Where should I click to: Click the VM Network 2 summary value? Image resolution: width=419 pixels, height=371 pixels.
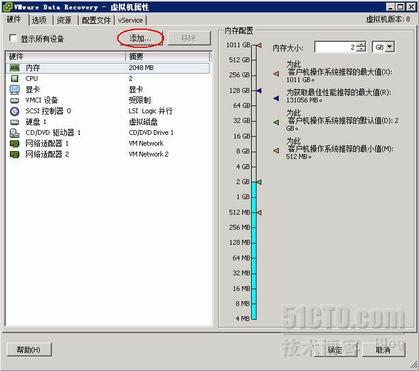click(x=149, y=154)
